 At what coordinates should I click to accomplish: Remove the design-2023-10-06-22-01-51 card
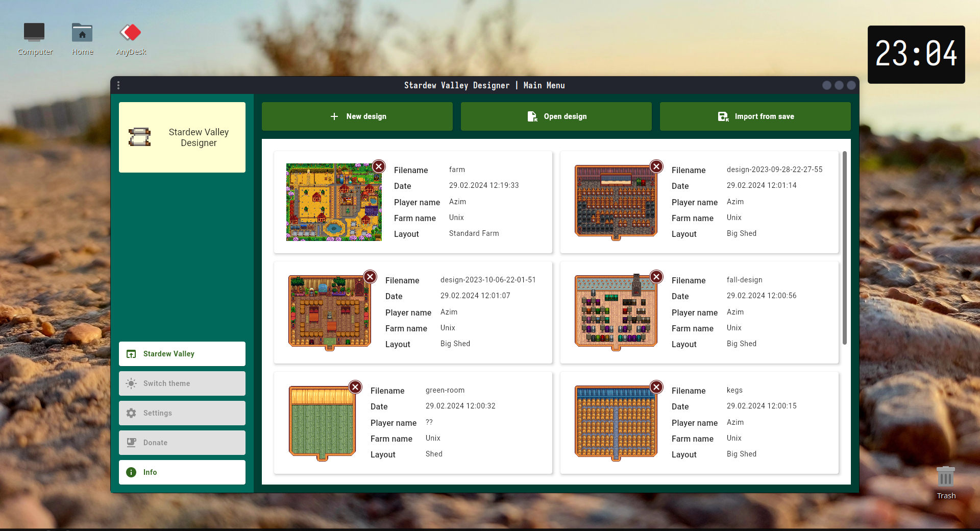point(370,277)
